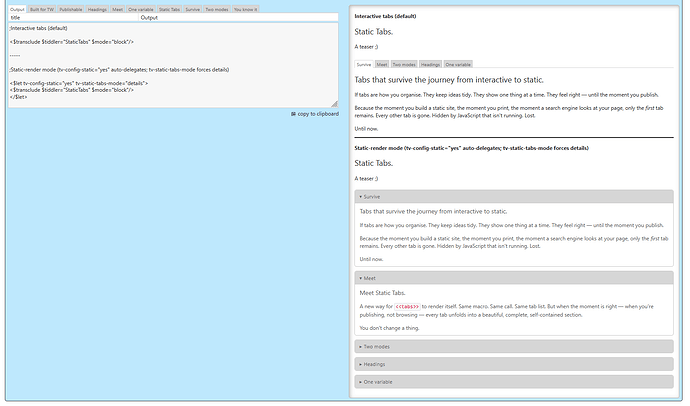
Task: Open the Publishable tab
Action: pyautogui.click(x=71, y=9)
